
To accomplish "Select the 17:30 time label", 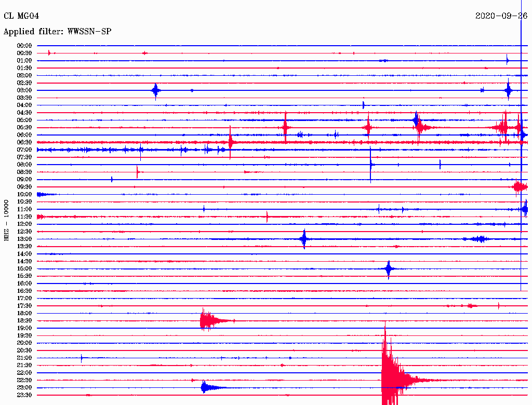I will tap(24, 306).
